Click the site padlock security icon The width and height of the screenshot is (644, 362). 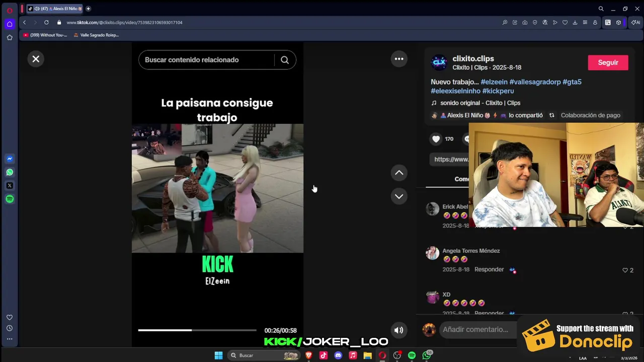(59, 22)
